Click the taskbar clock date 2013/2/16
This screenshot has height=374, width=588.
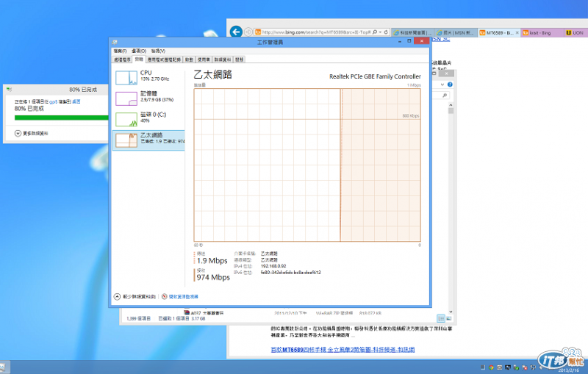[x=568, y=370]
